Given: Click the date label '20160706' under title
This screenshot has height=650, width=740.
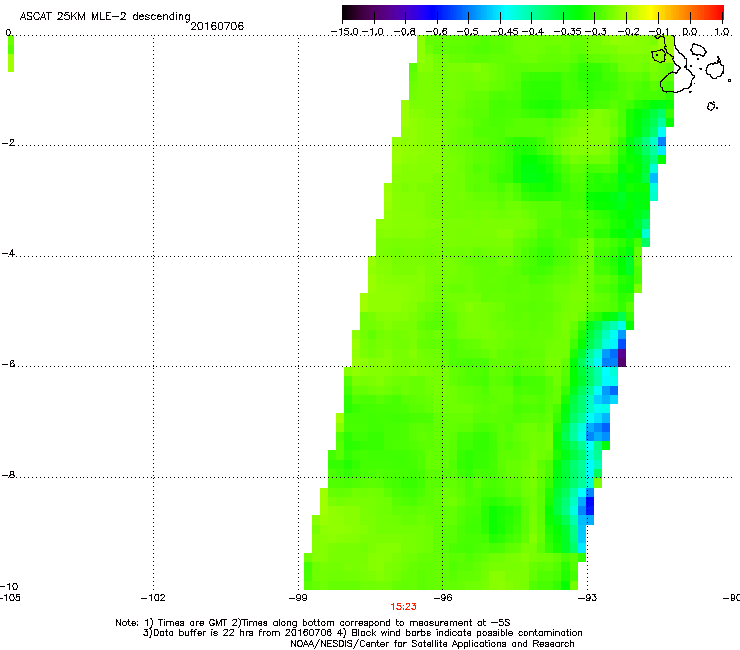Looking at the screenshot, I should coord(217,26).
